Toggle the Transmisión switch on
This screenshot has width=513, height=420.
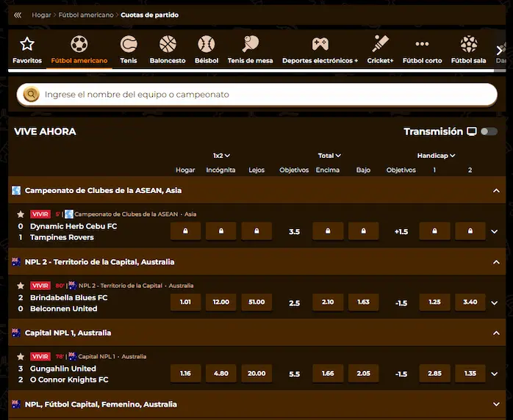(489, 131)
